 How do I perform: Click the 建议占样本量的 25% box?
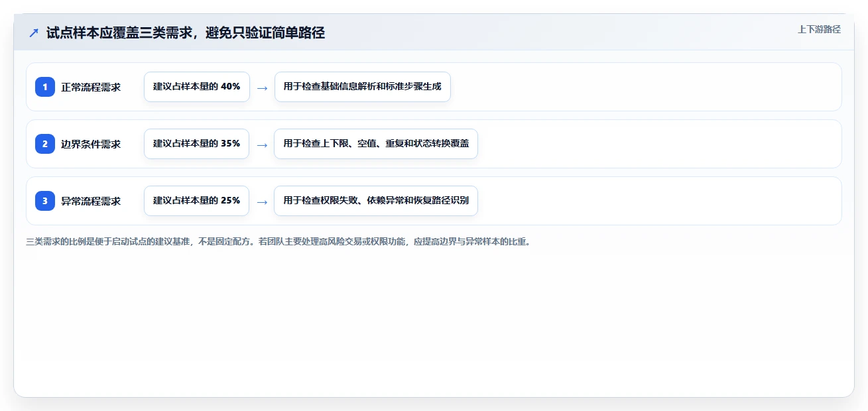coord(196,201)
